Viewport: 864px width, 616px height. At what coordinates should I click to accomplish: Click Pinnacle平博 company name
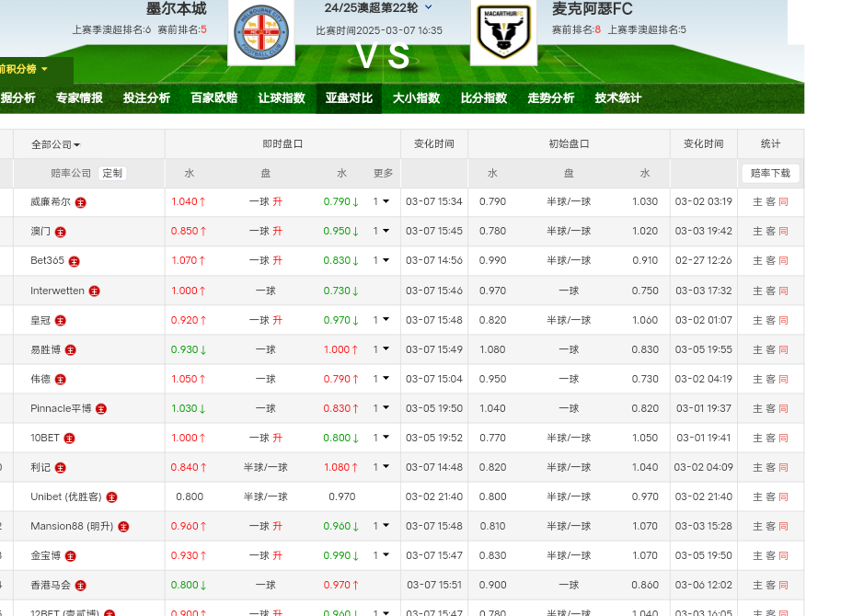coord(61,408)
